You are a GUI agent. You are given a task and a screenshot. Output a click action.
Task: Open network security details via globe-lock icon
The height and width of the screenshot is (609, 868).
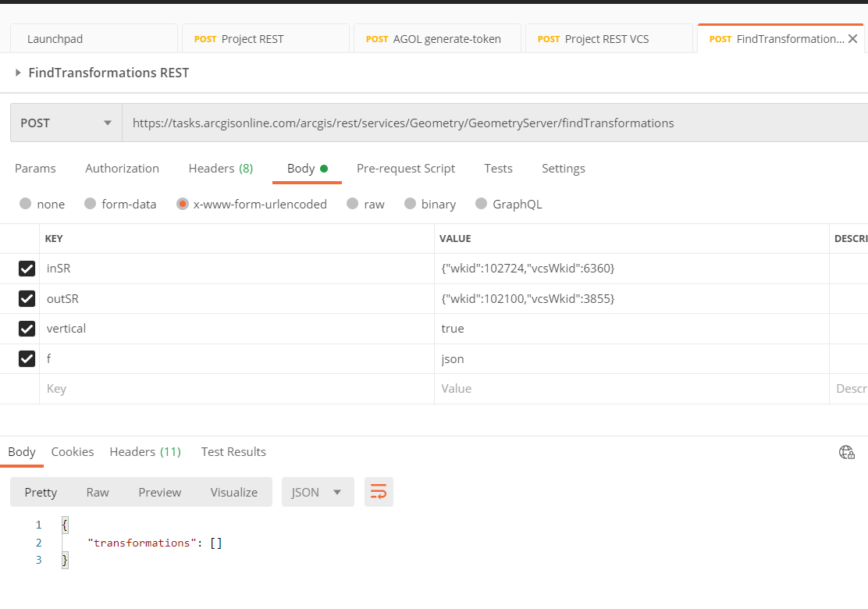[846, 452]
